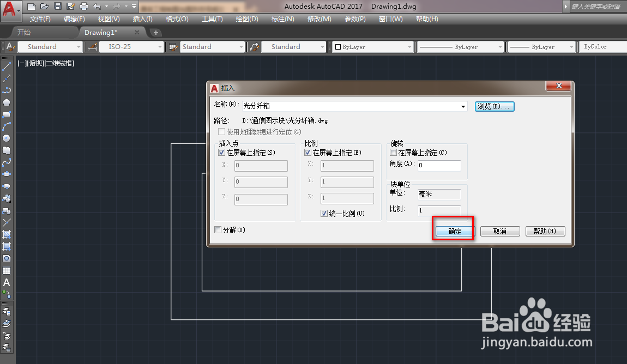The width and height of the screenshot is (627, 364).
Task: Select the Construction Line tool
Action: tap(7, 78)
